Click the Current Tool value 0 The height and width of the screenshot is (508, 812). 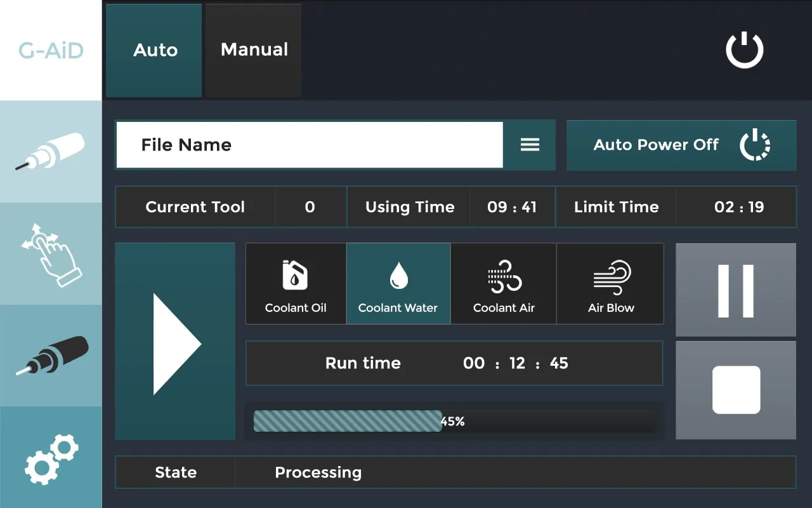(x=310, y=207)
